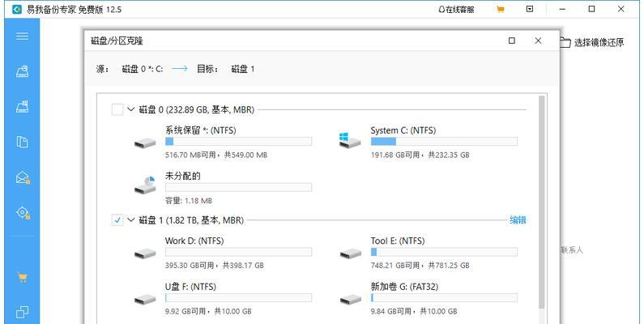Image resolution: width=644 pixels, height=324 pixels.
Task: Click the 编辑 link for 磁盘 1
Action: (x=518, y=220)
